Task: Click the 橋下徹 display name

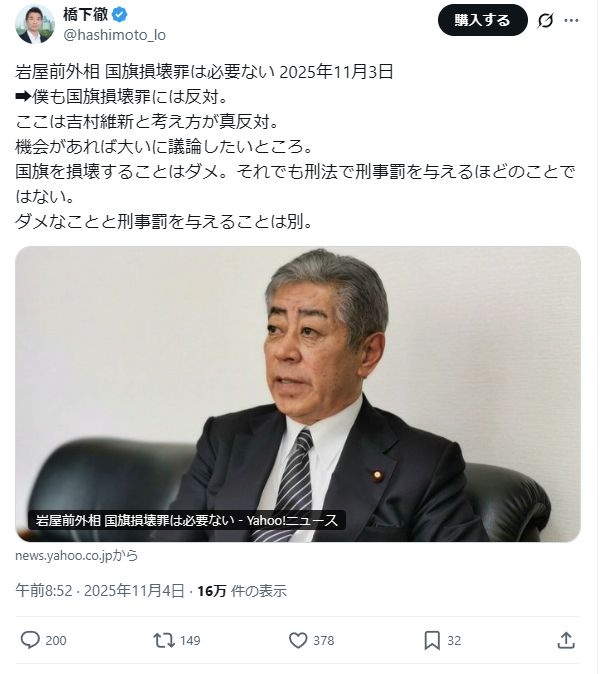Action: pos(85,15)
